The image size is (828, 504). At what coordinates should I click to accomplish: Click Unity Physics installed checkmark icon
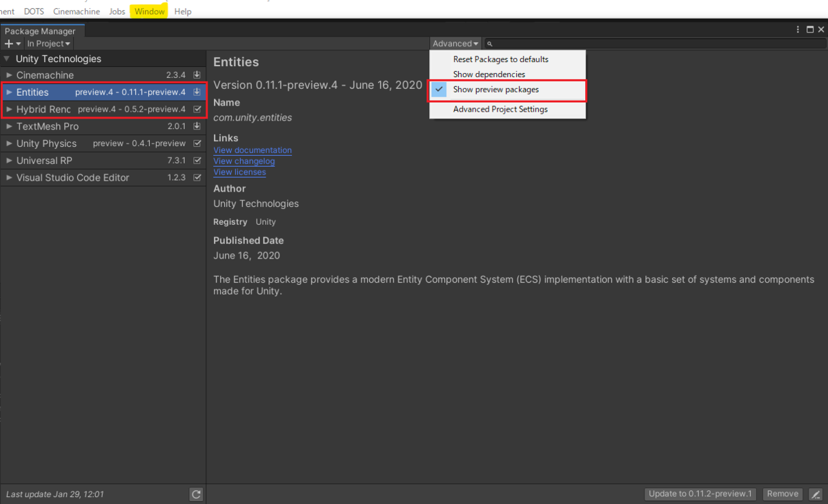[197, 143]
